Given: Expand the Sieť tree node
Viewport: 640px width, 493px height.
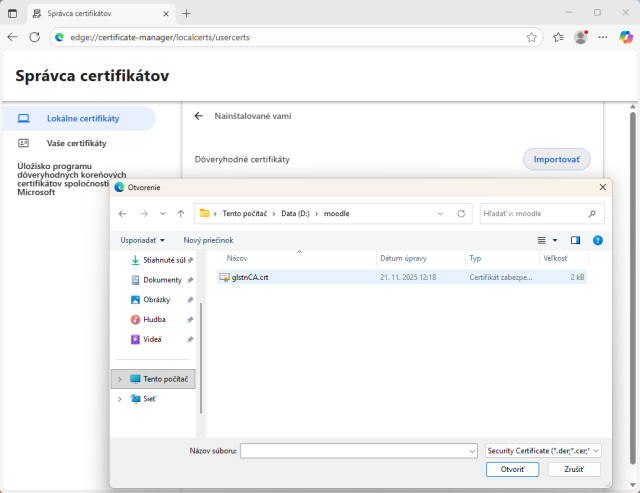Looking at the screenshot, I should pos(120,398).
